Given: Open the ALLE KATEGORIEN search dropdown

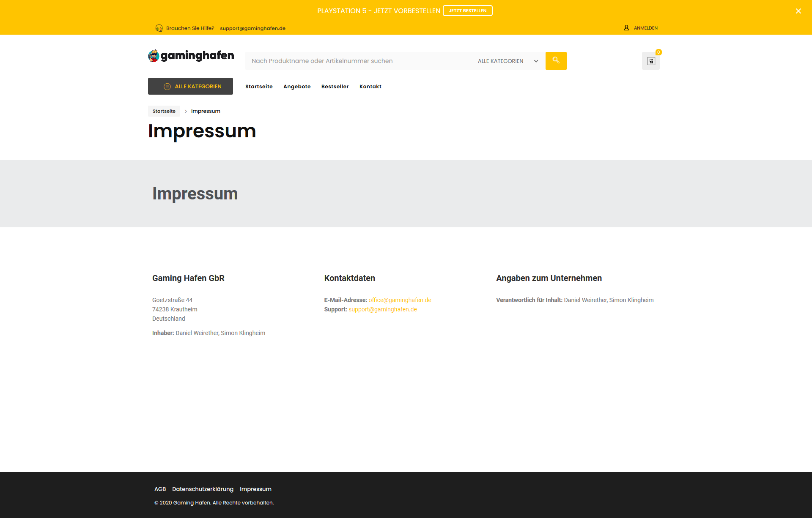Looking at the screenshot, I should click(508, 61).
